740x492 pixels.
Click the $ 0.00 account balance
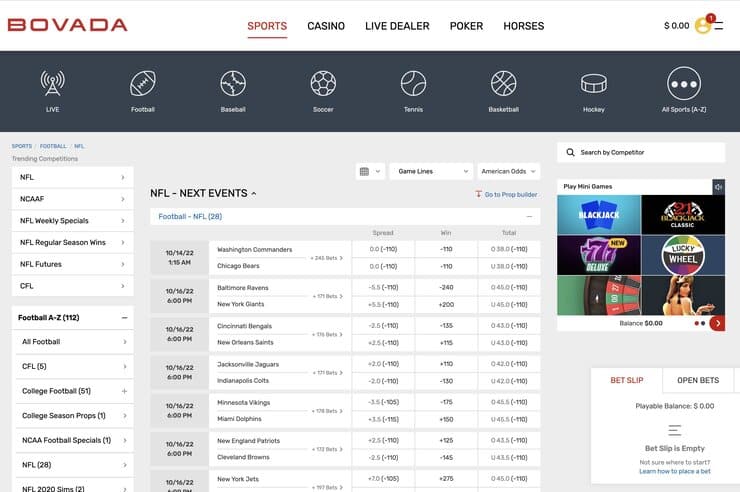click(x=676, y=25)
